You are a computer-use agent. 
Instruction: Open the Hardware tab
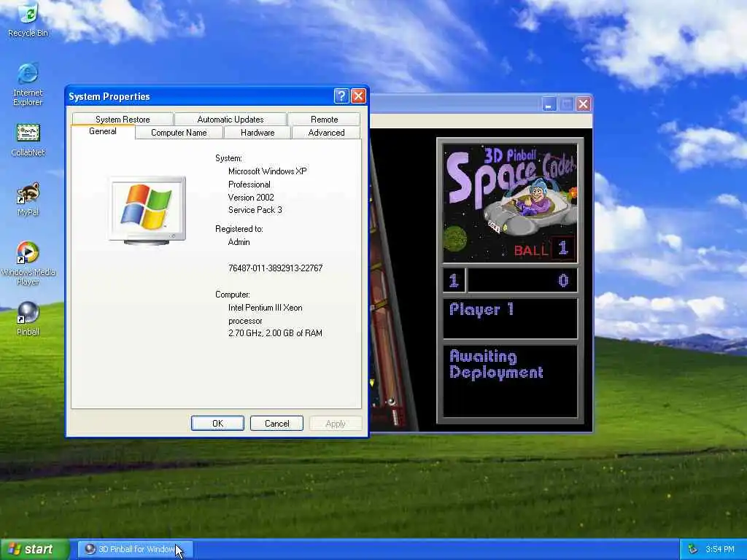[258, 133]
